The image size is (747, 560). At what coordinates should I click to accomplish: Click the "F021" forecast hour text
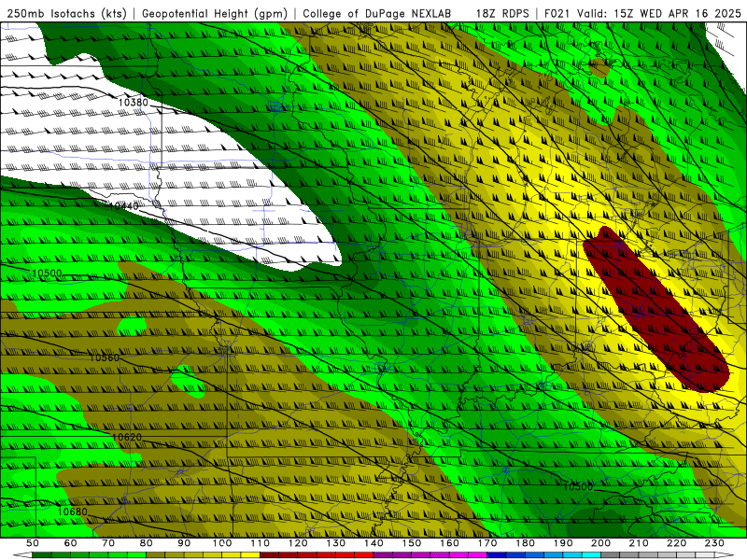pos(557,14)
